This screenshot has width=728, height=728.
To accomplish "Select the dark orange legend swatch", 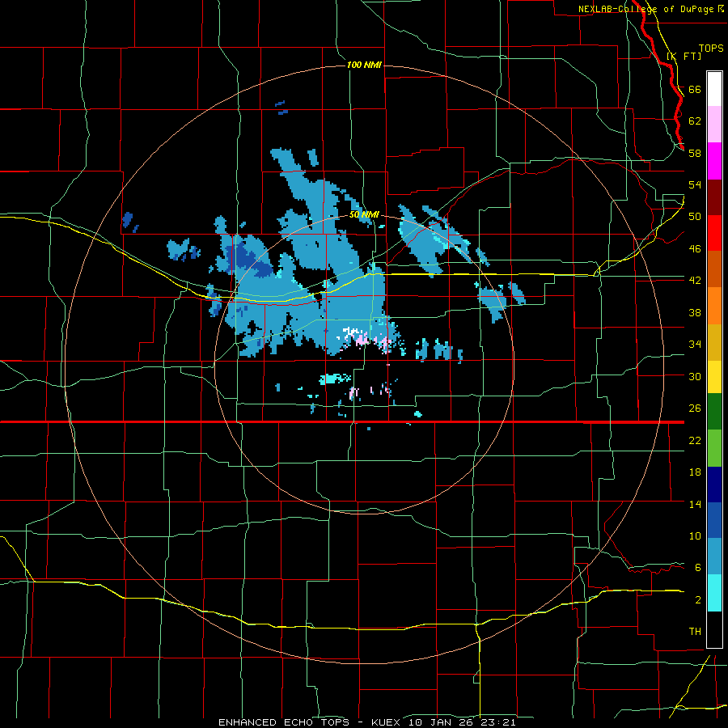I will tap(714, 269).
